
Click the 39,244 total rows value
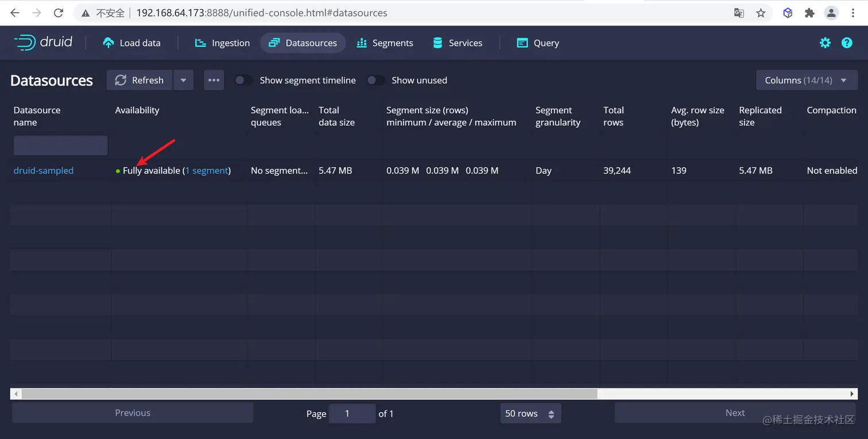[617, 171]
